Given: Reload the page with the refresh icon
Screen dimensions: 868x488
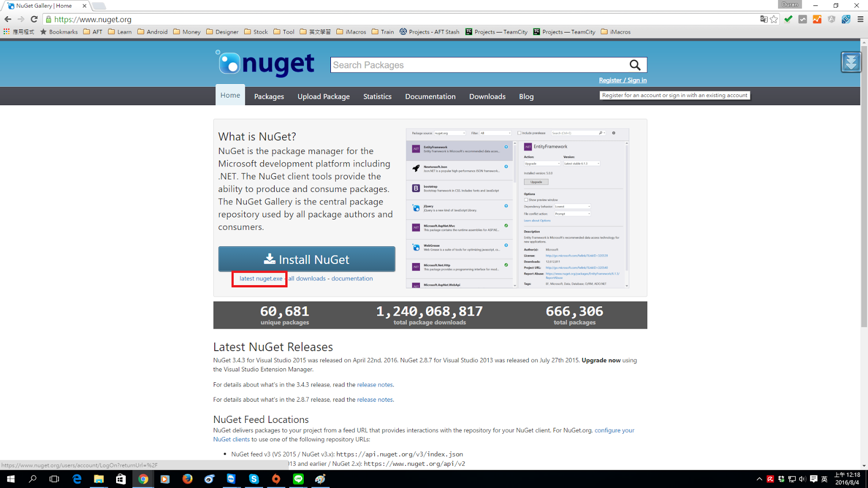Looking at the screenshot, I should coord(34,19).
